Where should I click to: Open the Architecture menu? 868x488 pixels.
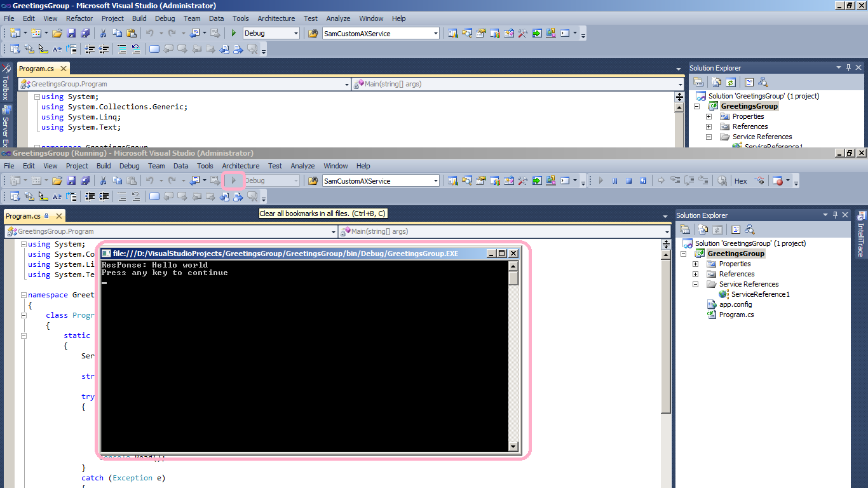pyautogui.click(x=240, y=166)
